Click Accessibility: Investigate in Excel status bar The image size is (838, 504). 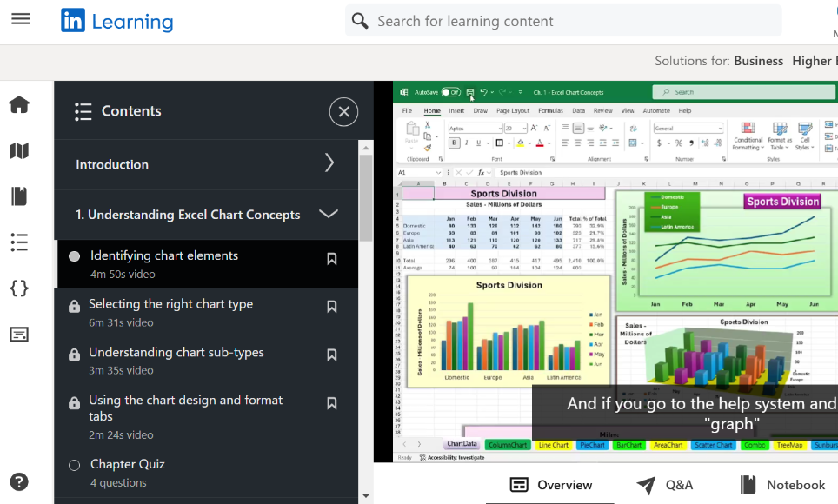point(452,457)
